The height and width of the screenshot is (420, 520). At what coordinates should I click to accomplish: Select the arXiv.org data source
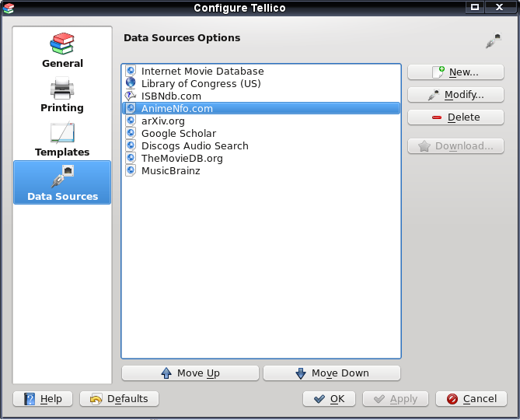point(261,121)
